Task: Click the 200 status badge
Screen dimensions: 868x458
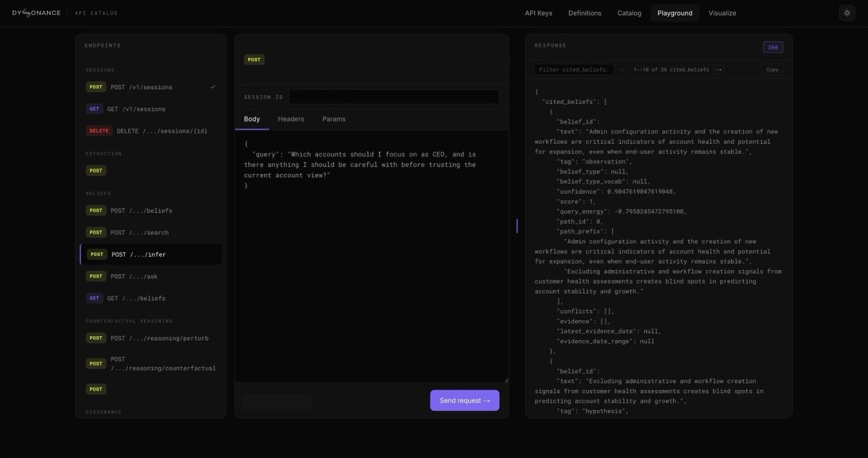Action: [x=773, y=47]
